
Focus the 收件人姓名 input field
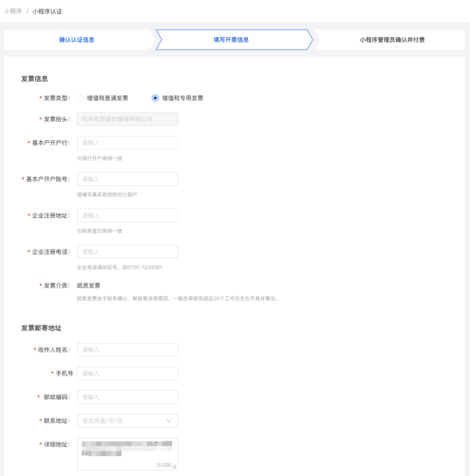127,350
